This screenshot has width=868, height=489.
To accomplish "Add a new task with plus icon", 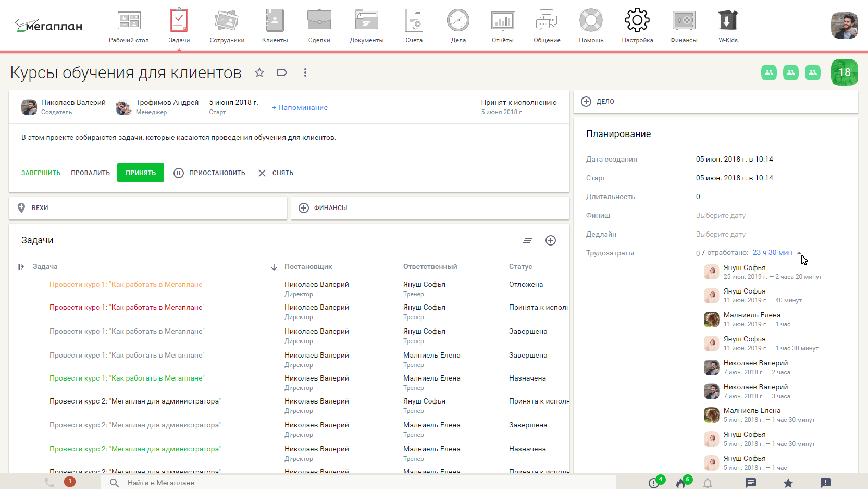I will coord(551,240).
